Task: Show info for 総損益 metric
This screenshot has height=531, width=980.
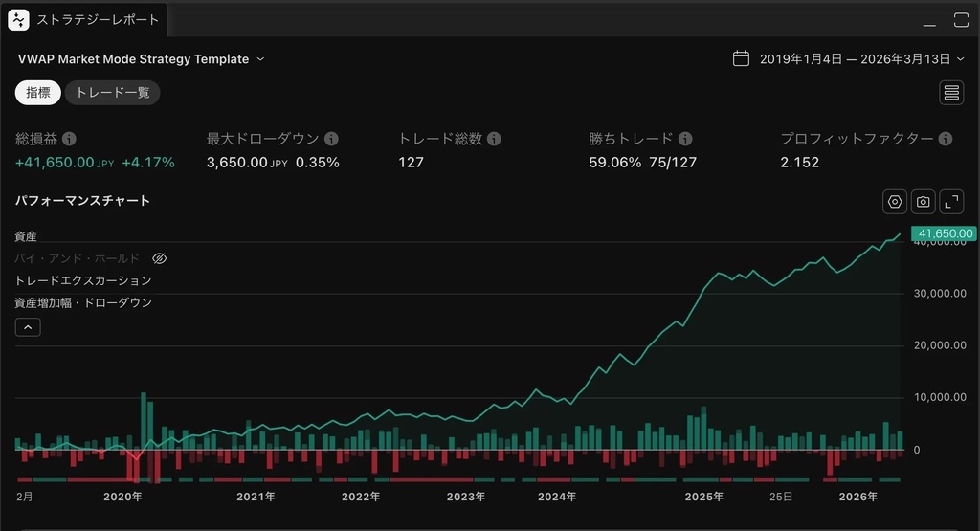Action: click(x=69, y=139)
